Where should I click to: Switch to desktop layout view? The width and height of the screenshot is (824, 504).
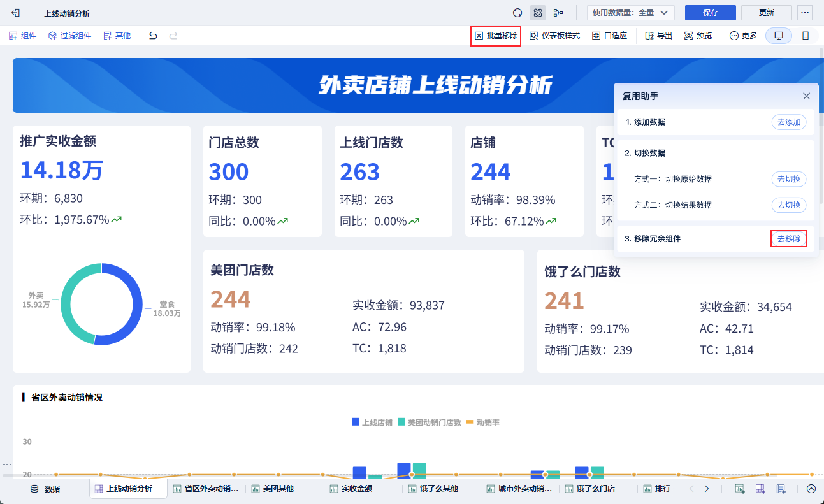point(778,36)
